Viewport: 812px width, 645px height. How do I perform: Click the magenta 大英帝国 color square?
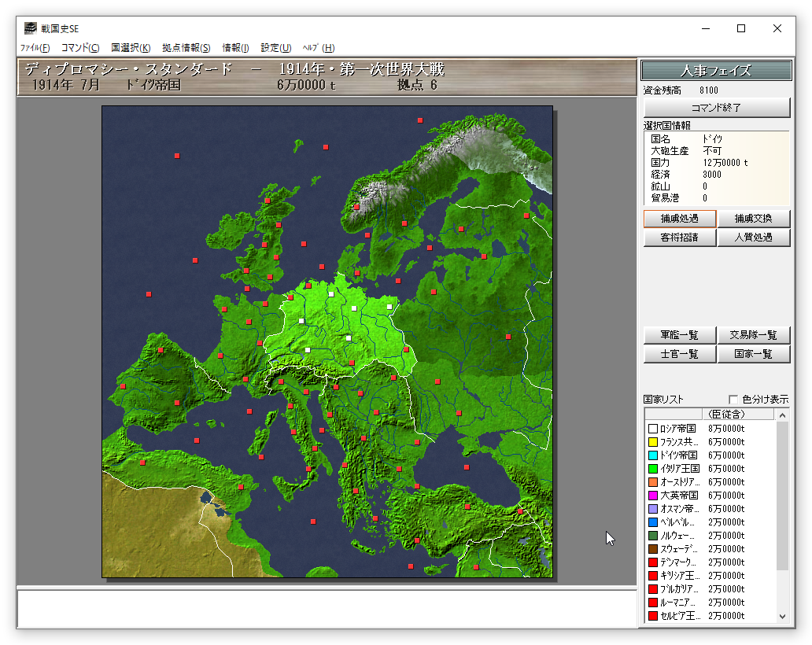pyautogui.click(x=652, y=496)
